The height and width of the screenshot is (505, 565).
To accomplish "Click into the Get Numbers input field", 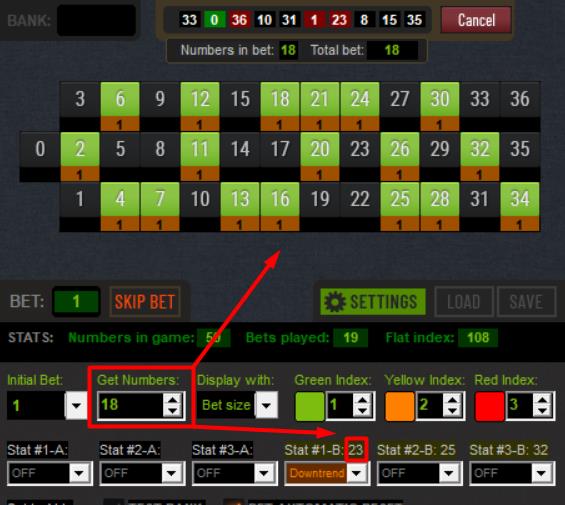I will (x=130, y=405).
